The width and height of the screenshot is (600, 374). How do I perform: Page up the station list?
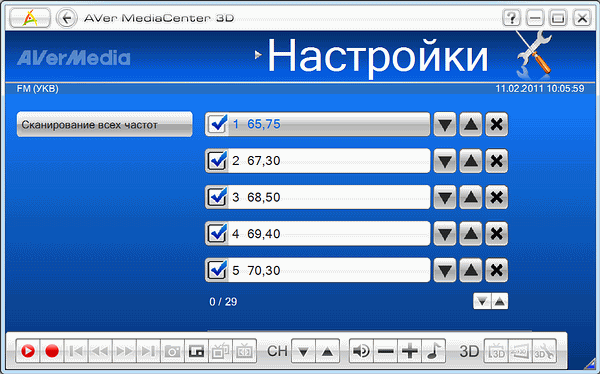point(499,301)
